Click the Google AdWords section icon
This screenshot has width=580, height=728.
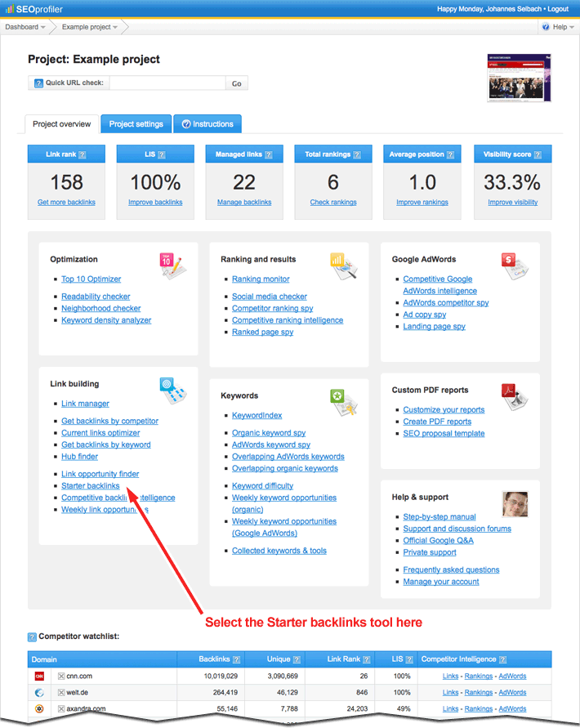pyautogui.click(x=515, y=266)
